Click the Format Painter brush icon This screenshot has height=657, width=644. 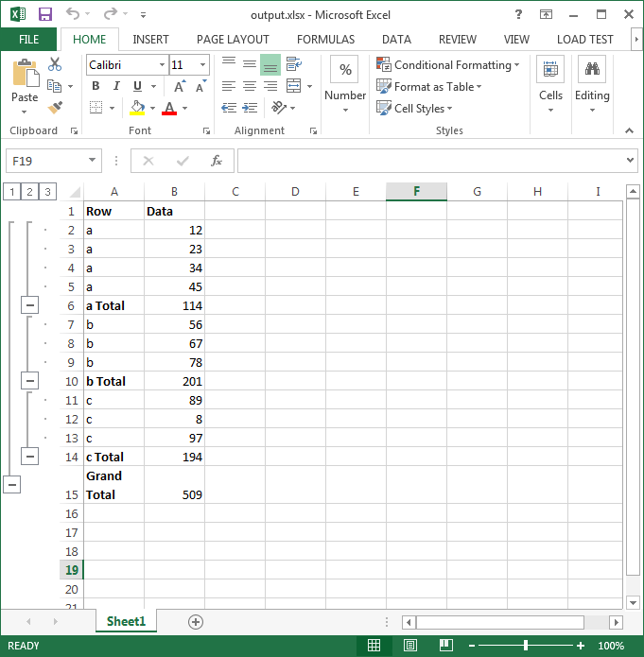point(55,108)
